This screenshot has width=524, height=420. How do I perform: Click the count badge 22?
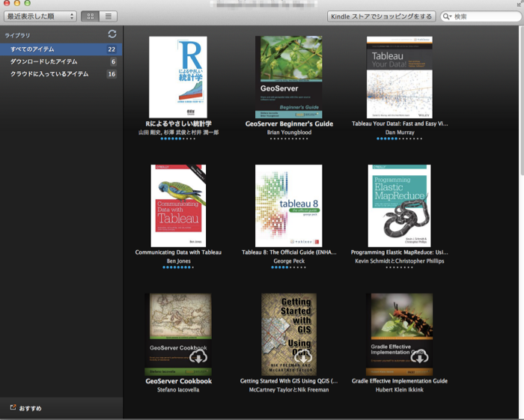click(112, 49)
